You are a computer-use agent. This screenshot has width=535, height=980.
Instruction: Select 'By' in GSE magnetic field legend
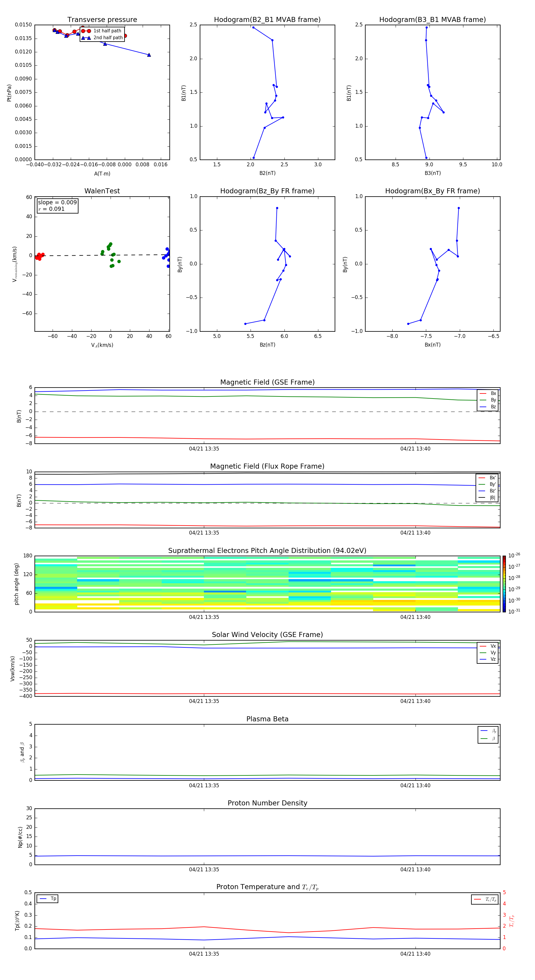click(x=488, y=400)
